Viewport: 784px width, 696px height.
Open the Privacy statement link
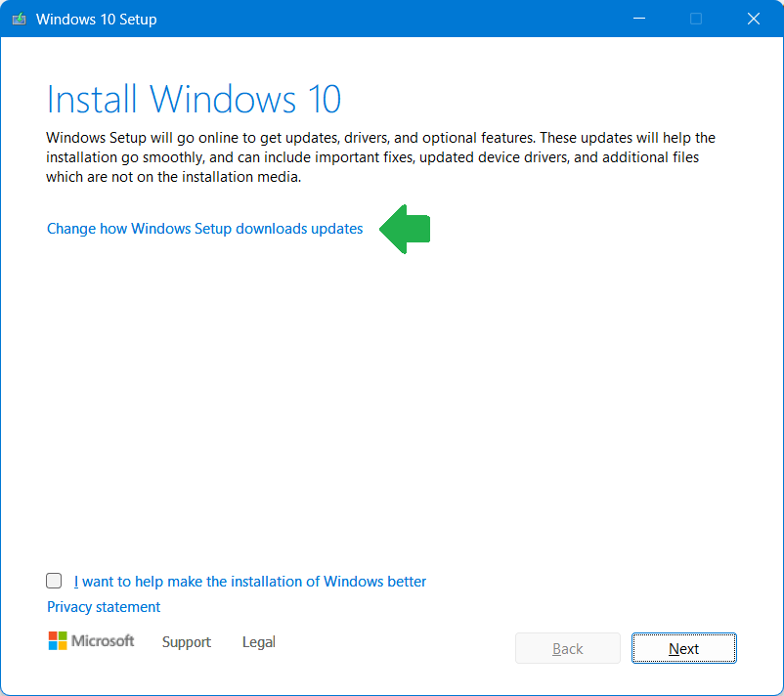(104, 607)
